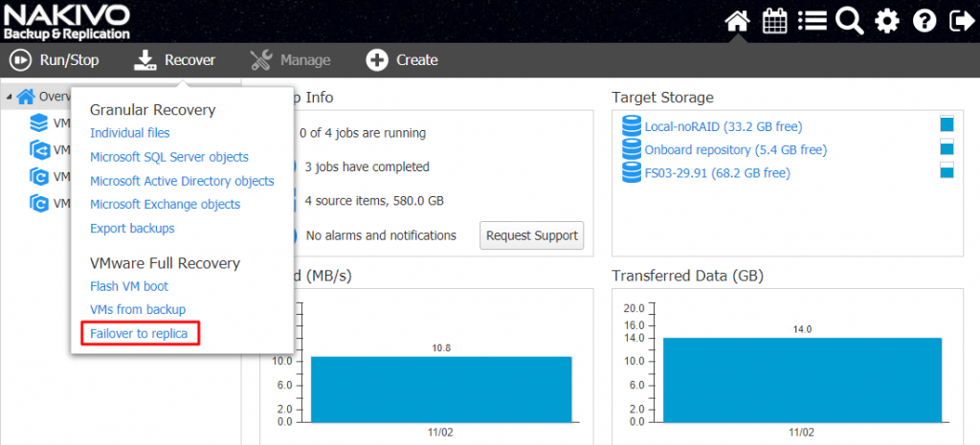The height and width of the screenshot is (445, 980).
Task: Click the Transferred Data 14.0 bar
Action: tap(802, 379)
